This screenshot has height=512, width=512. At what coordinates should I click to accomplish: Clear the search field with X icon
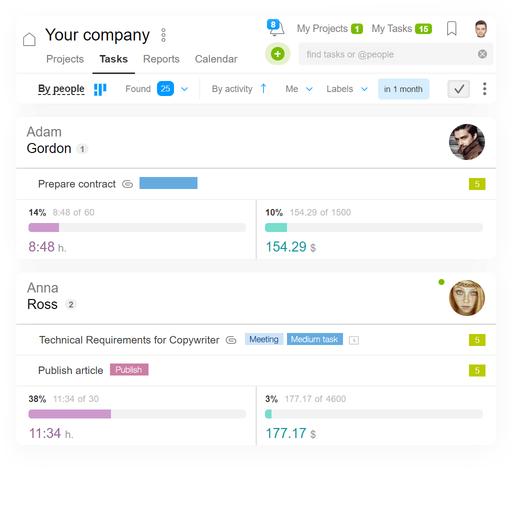pos(482,54)
